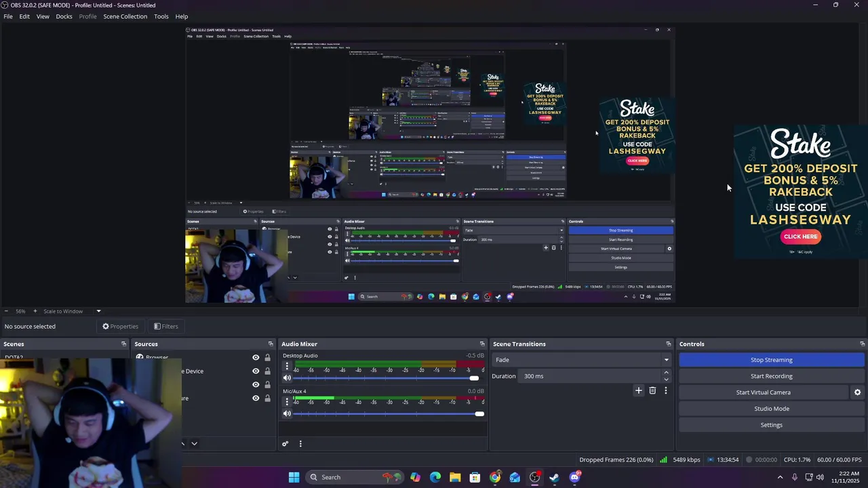Open the Windows Start menu
Image resolution: width=868 pixels, height=488 pixels.
[294, 477]
